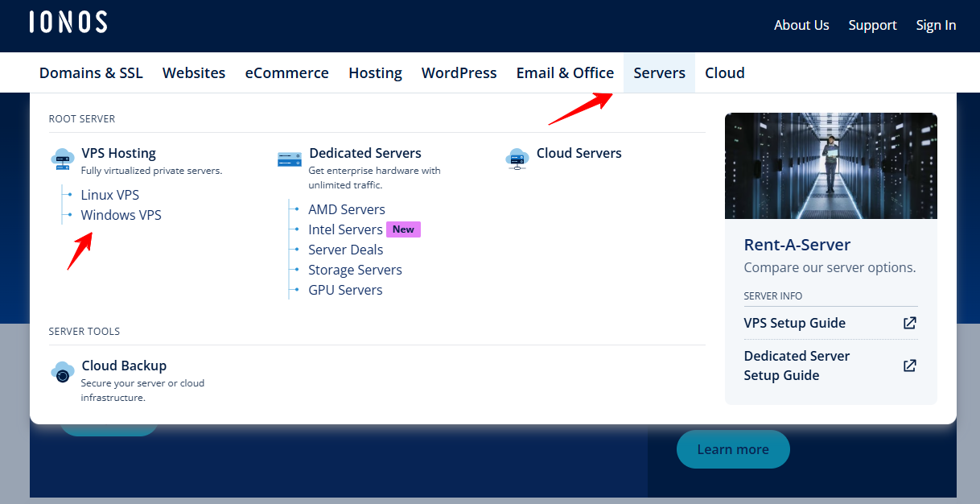Image resolution: width=980 pixels, height=504 pixels.
Task: Open Storage Servers
Action: (355, 270)
